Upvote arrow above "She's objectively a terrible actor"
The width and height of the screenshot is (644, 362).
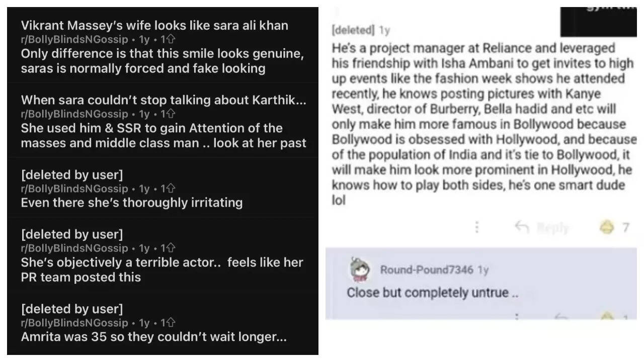tap(171, 248)
